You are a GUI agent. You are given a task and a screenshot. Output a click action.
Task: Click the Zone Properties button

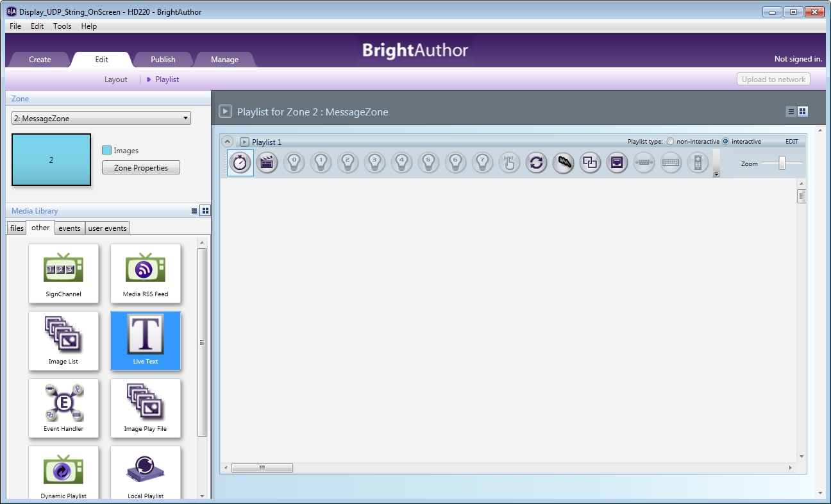click(x=141, y=167)
